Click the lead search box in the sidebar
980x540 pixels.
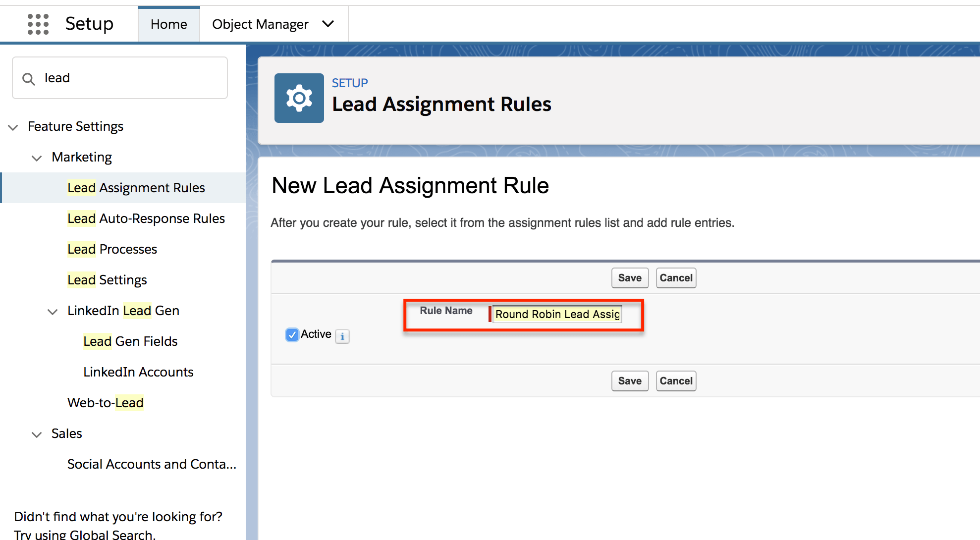pyautogui.click(x=119, y=78)
